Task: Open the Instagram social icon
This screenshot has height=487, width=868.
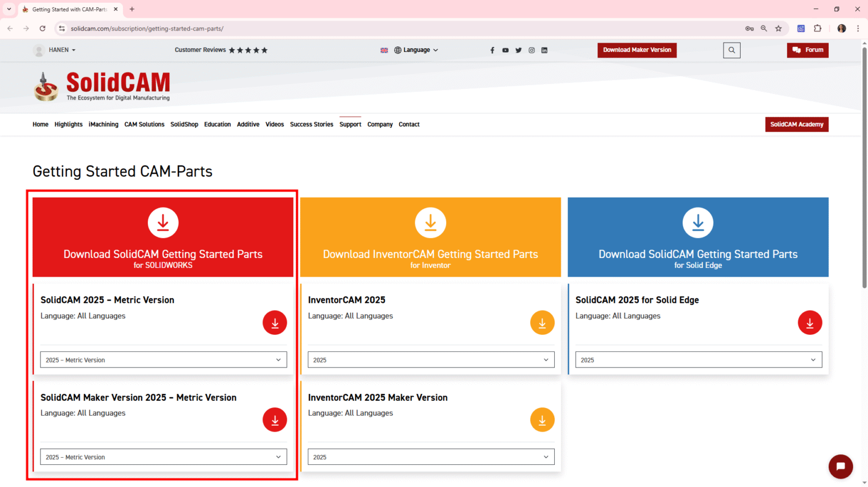Action: 531,50
